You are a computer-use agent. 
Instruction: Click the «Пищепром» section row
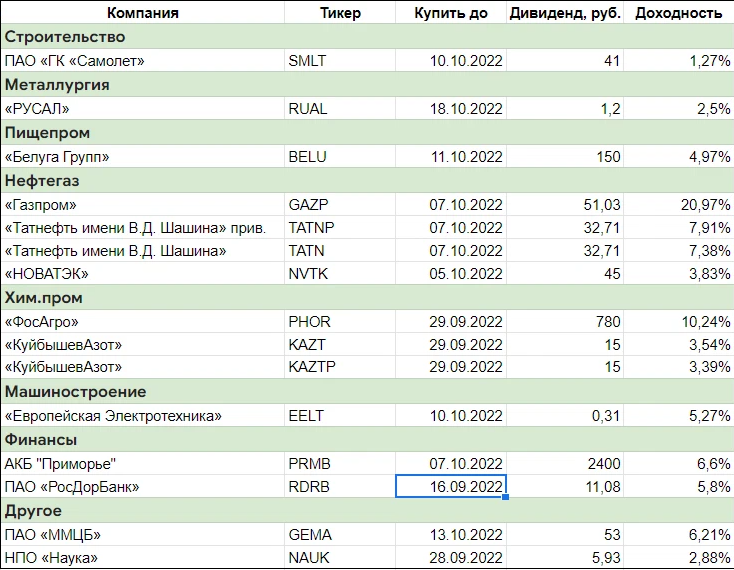pos(367,132)
